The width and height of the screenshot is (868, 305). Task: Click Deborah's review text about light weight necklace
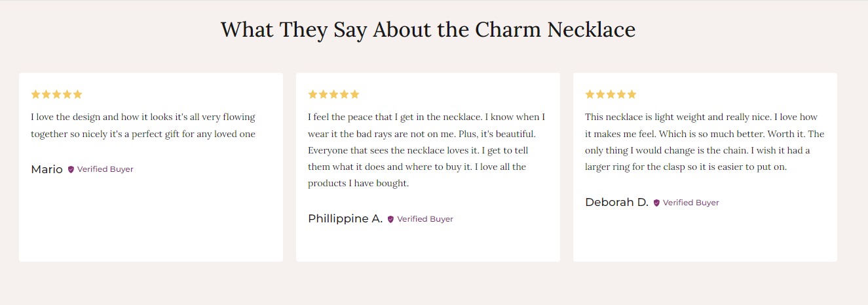704,142
